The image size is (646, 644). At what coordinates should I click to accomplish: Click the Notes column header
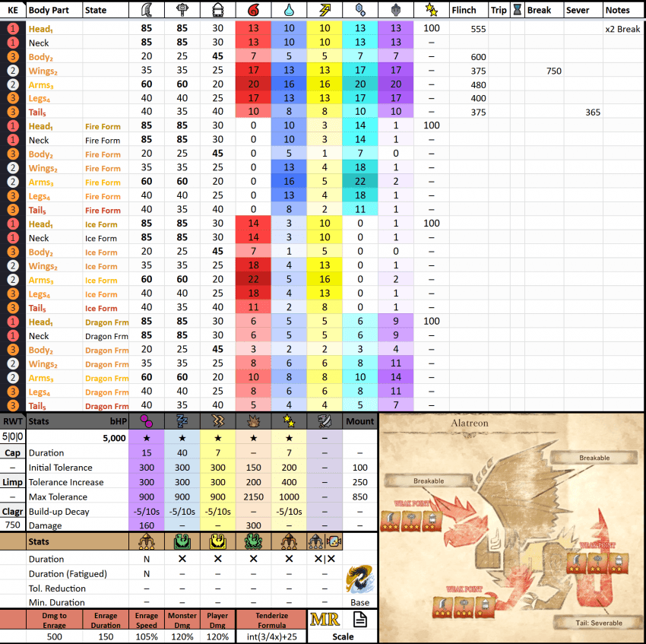point(617,10)
